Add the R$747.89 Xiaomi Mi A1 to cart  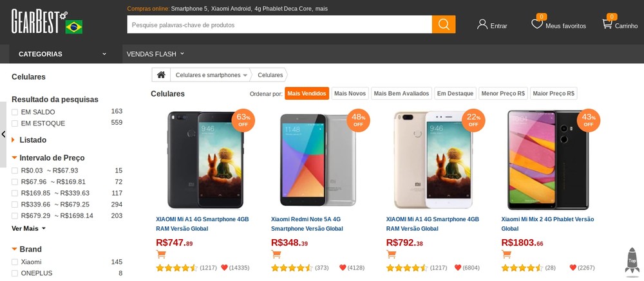tap(161, 254)
